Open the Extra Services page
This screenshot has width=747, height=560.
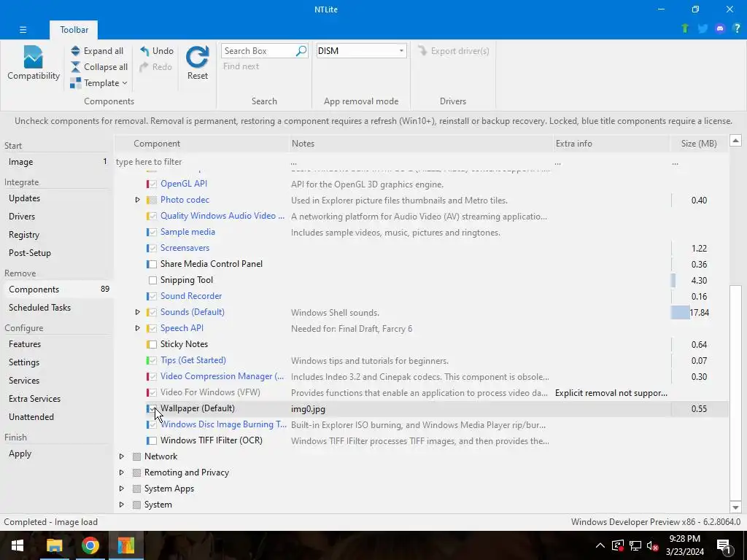tap(34, 399)
